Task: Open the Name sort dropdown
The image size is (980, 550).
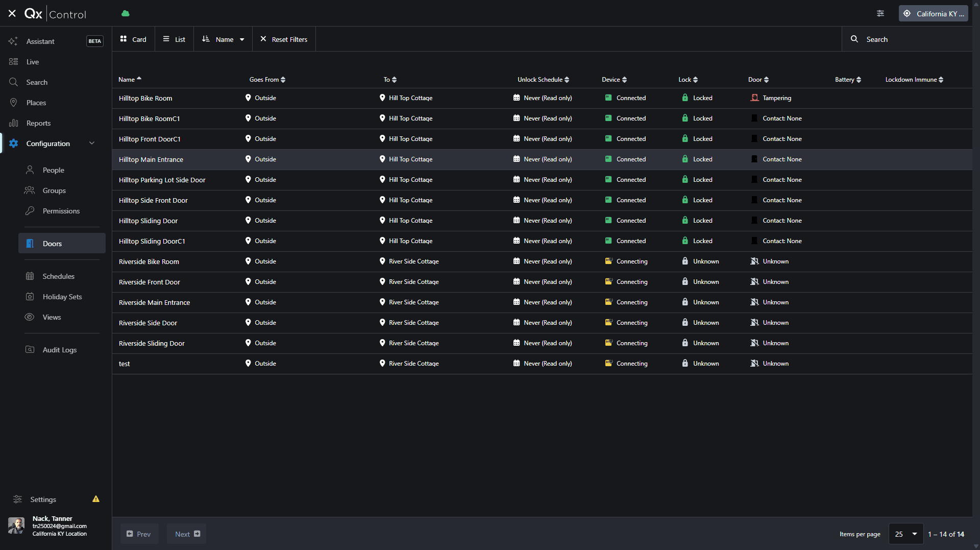Action: [x=223, y=39]
